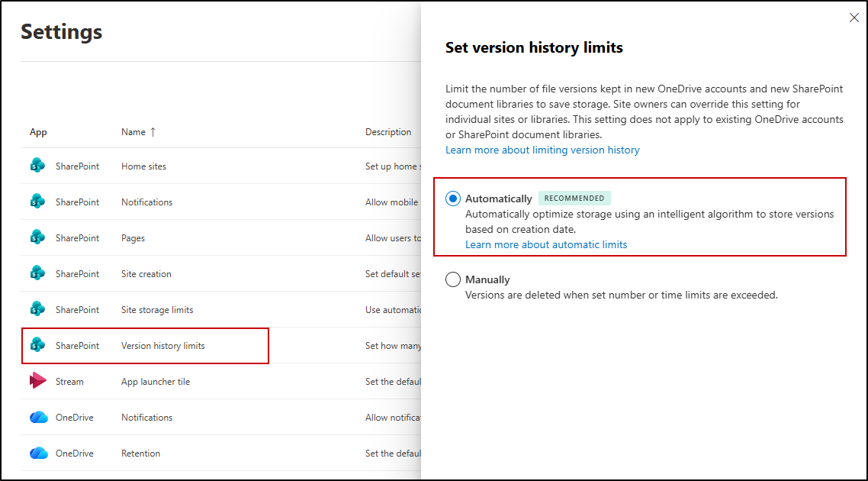868x481 pixels.
Task: Click the Set version history limits heading
Action: click(x=534, y=47)
